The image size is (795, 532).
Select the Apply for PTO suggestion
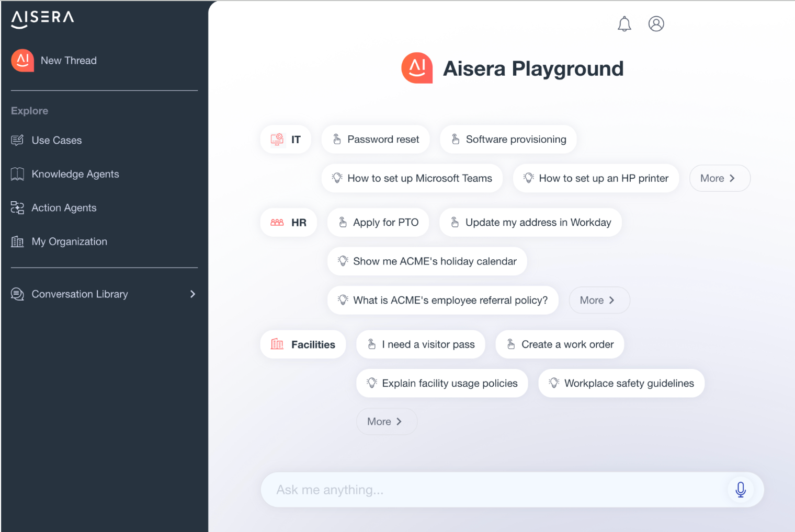pyautogui.click(x=378, y=223)
